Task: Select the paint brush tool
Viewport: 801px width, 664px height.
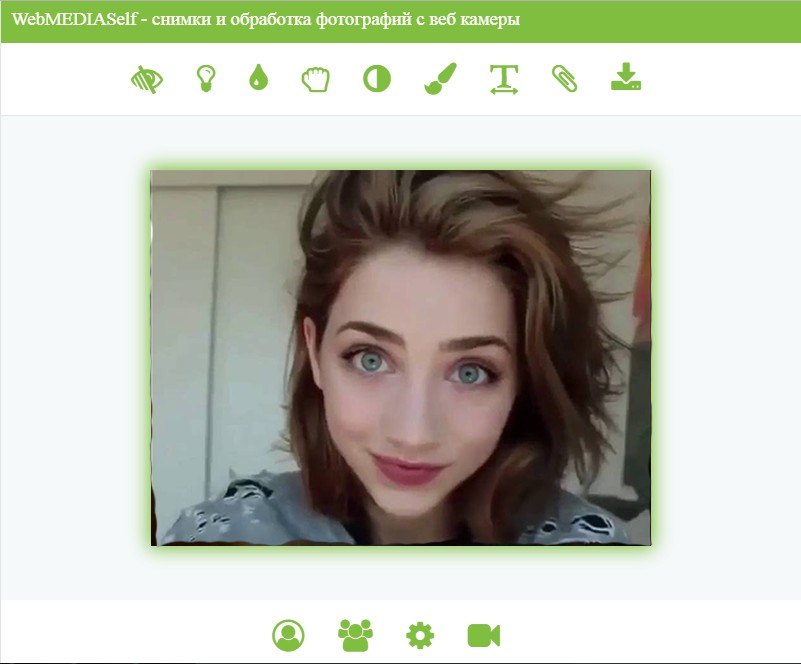Action: coord(440,79)
